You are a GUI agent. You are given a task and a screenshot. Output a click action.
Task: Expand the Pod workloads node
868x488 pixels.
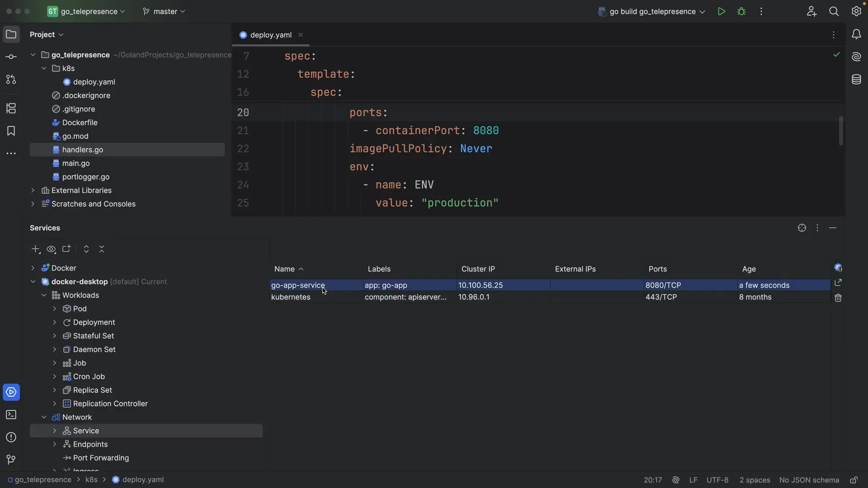[x=55, y=309]
